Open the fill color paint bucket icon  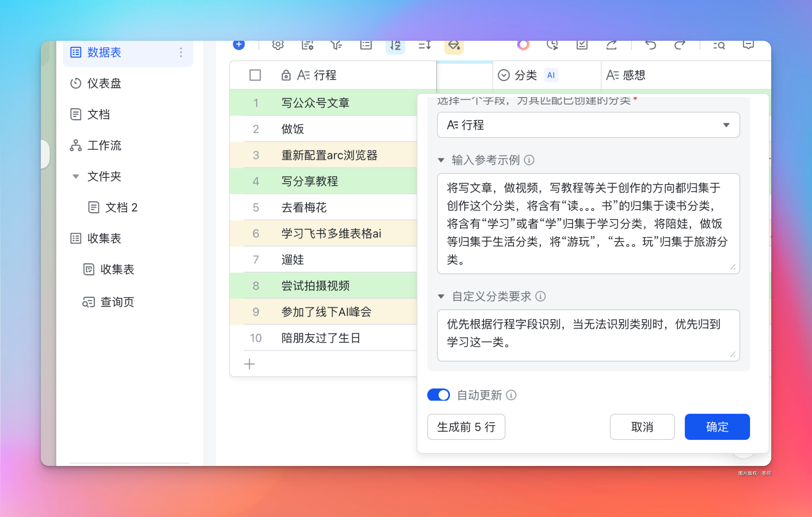click(x=453, y=45)
